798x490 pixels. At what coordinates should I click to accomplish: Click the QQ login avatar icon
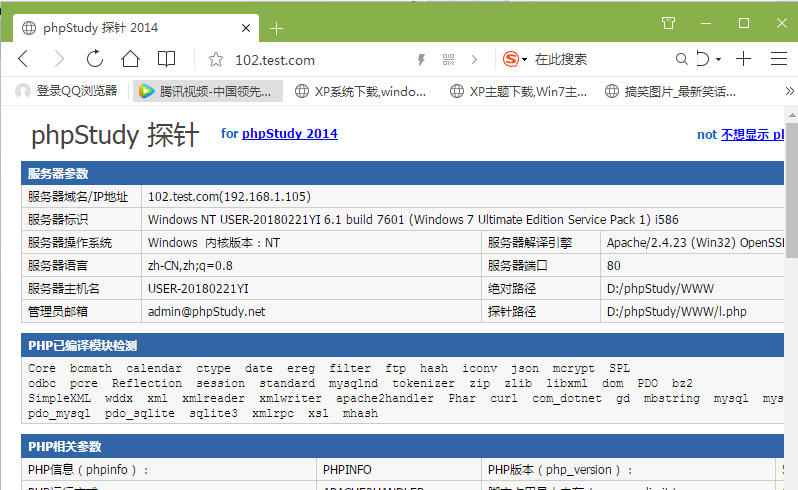(x=23, y=91)
